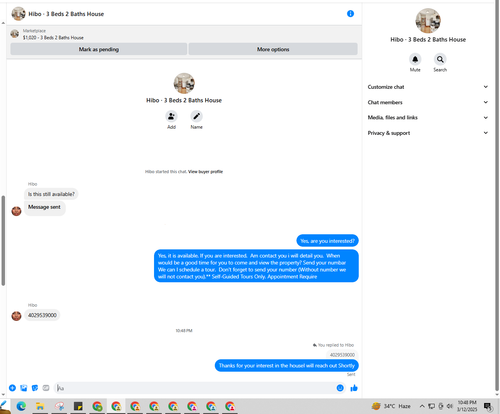The image size is (500, 414).
Task: Open the notification center icon
Action: [x=488, y=406]
